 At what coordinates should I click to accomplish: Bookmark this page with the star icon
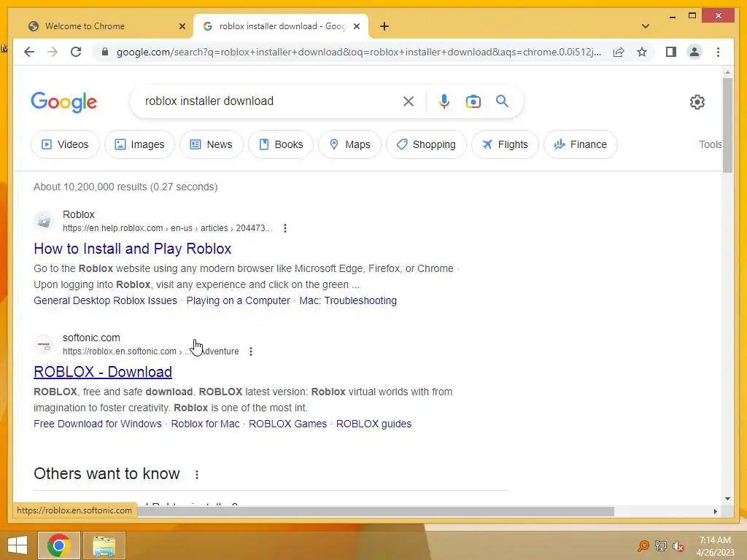pos(642,52)
